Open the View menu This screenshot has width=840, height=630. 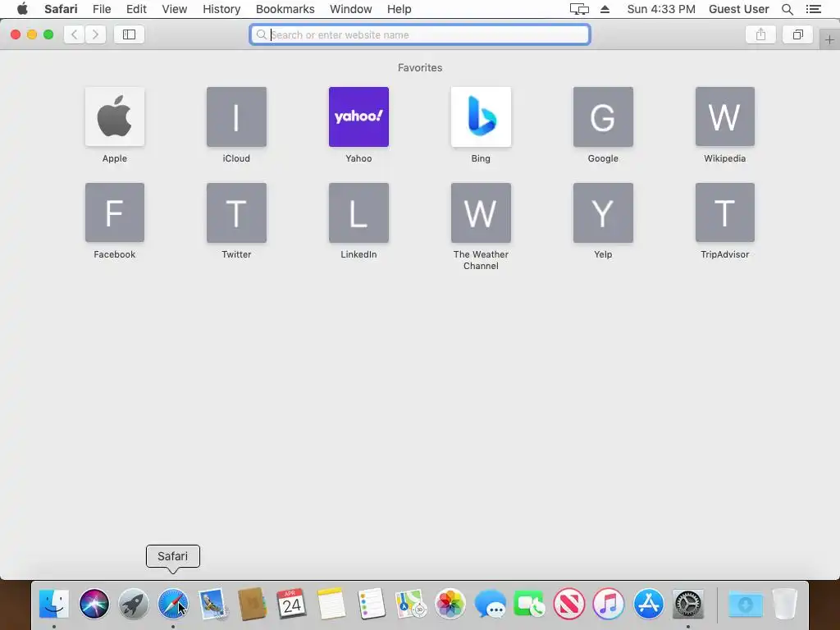(175, 9)
